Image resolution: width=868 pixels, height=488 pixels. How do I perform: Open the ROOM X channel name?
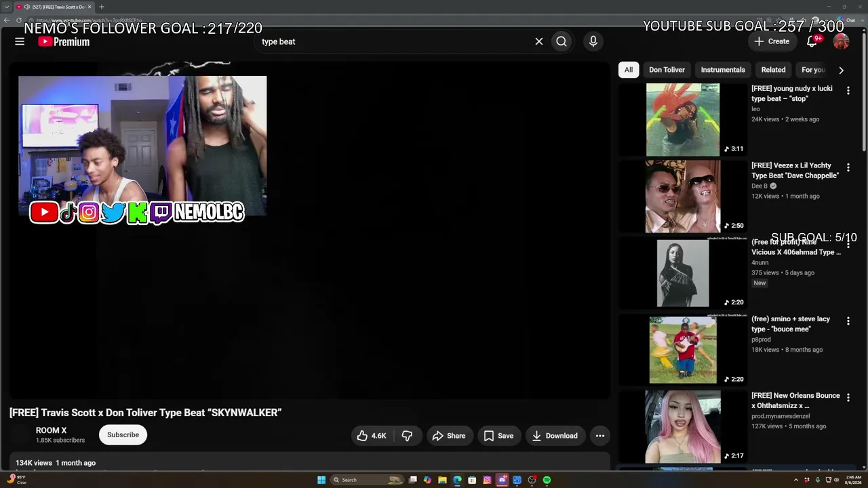click(x=51, y=430)
